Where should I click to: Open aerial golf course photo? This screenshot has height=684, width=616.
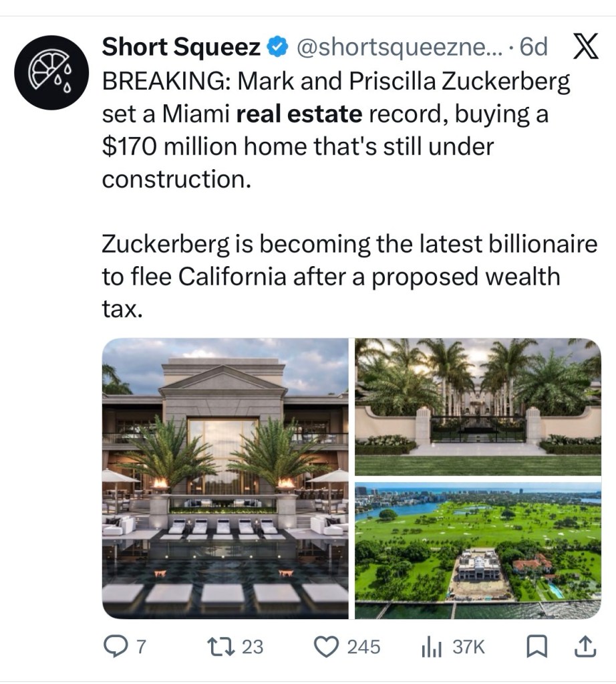[x=477, y=550]
